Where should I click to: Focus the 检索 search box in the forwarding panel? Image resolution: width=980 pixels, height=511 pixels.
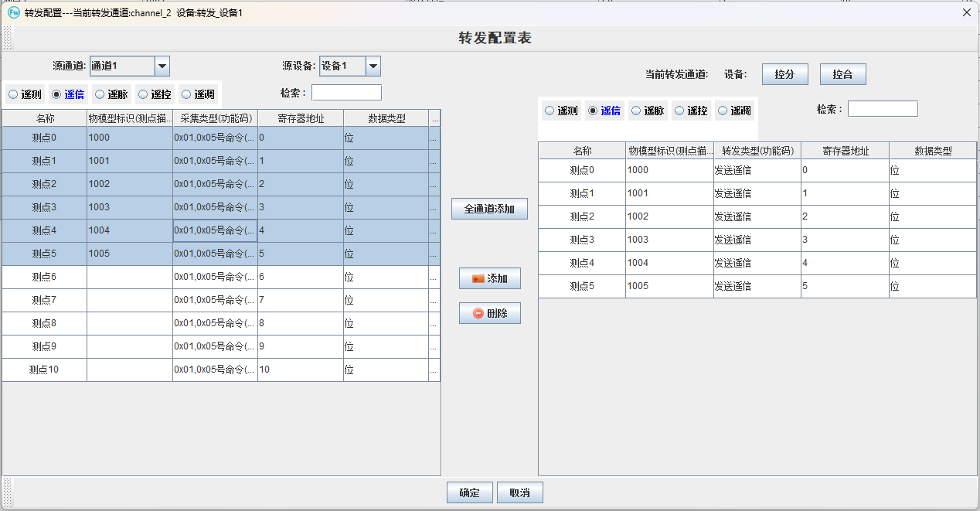click(883, 109)
